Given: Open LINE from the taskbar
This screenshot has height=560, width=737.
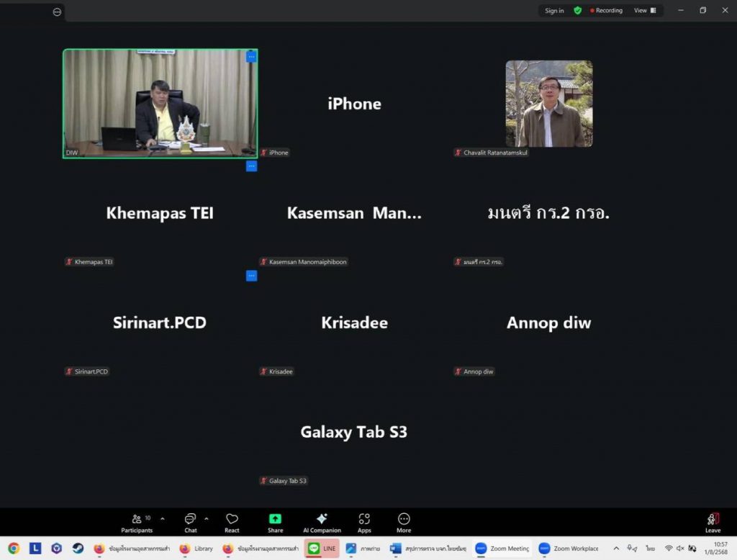Looking at the screenshot, I should pos(321,548).
